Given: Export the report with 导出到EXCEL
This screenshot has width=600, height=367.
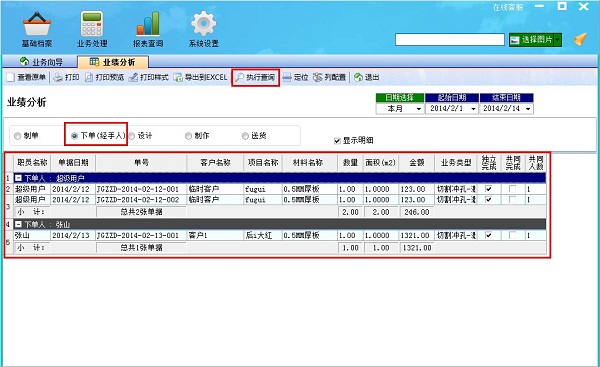Looking at the screenshot, I should click(x=200, y=77).
